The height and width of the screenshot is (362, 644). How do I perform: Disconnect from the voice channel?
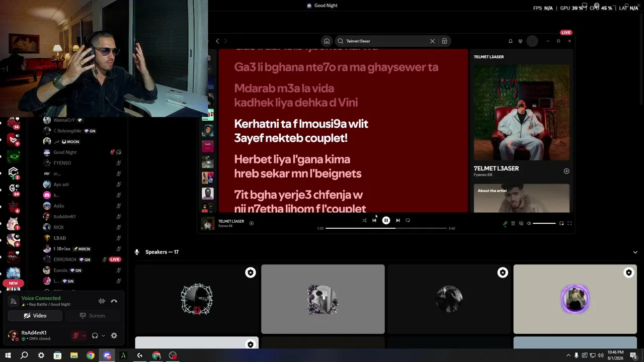coord(114,301)
